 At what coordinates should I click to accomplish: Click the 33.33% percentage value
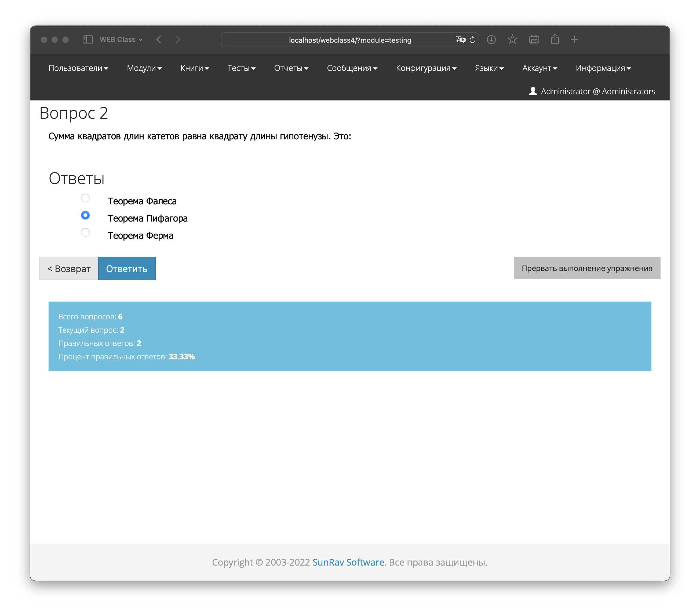(x=181, y=356)
